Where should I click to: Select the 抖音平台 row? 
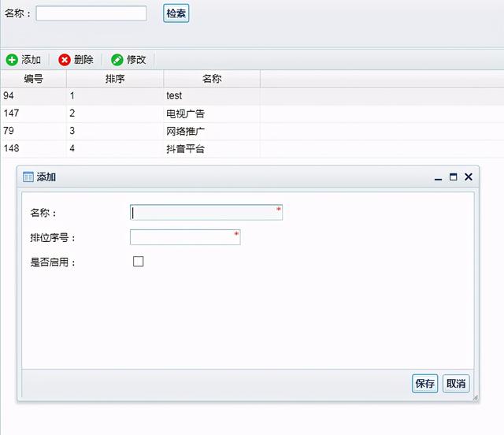tap(252, 149)
